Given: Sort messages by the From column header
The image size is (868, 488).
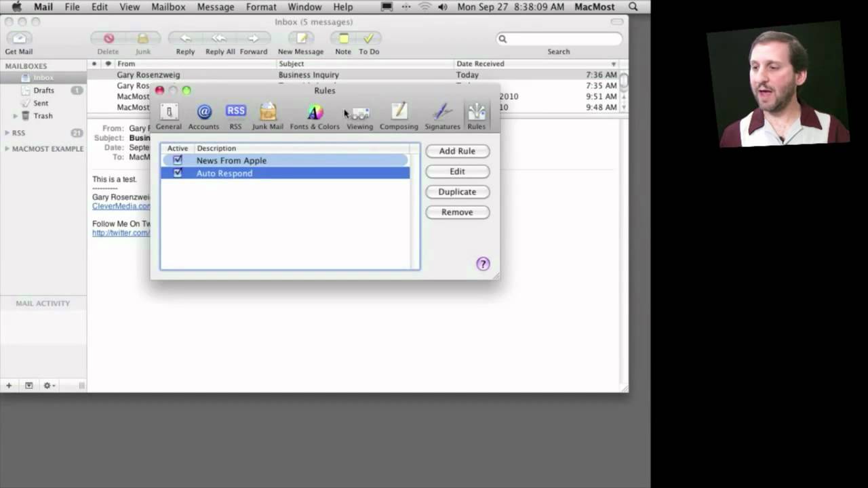Looking at the screenshot, I should [196, 64].
